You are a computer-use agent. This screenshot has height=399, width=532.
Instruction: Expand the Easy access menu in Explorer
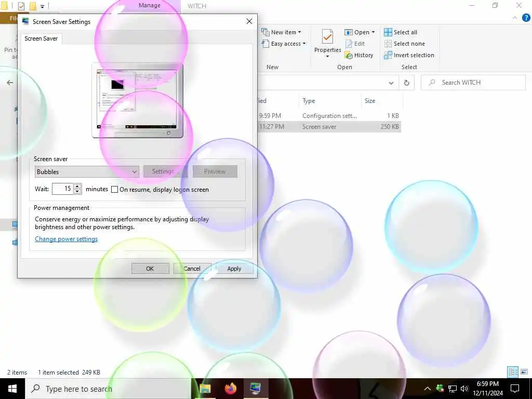284,44
